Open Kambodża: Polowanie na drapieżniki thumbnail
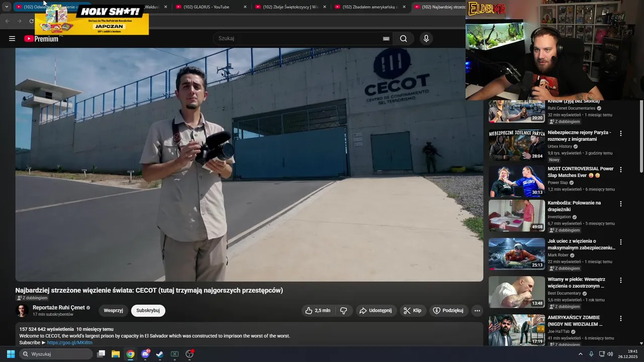The image size is (644, 362). coord(517,216)
